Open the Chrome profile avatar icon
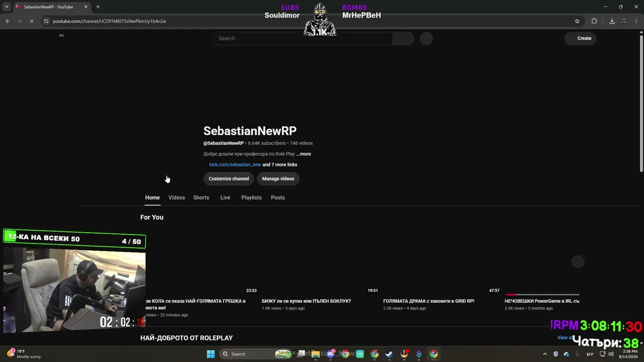The image size is (644, 362). coord(624,21)
